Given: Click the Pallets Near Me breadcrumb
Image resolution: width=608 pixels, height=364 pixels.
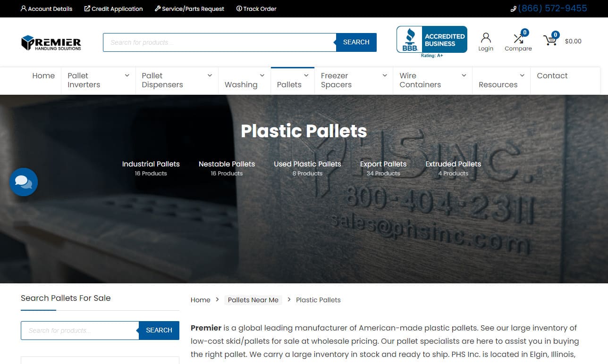Looking at the screenshot, I should (x=253, y=300).
